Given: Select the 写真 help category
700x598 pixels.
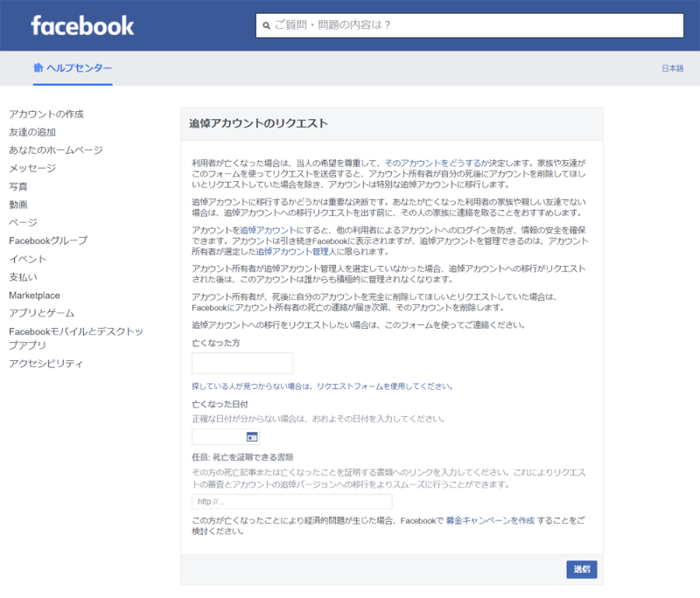Looking at the screenshot, I should click(20, 186).
